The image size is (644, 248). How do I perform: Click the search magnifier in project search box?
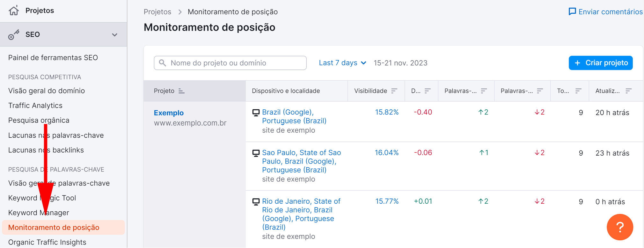[163, 63]
